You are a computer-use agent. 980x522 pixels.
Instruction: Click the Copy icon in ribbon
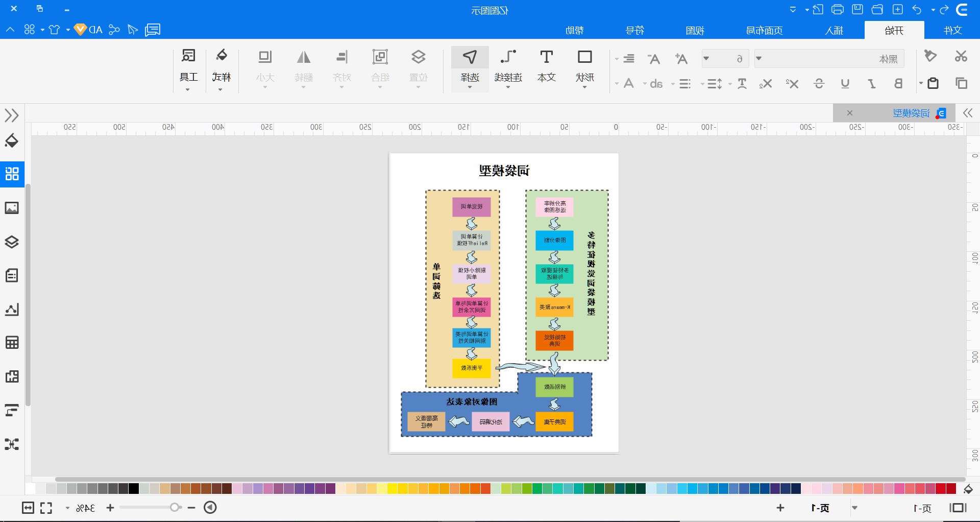click(961, 83)
